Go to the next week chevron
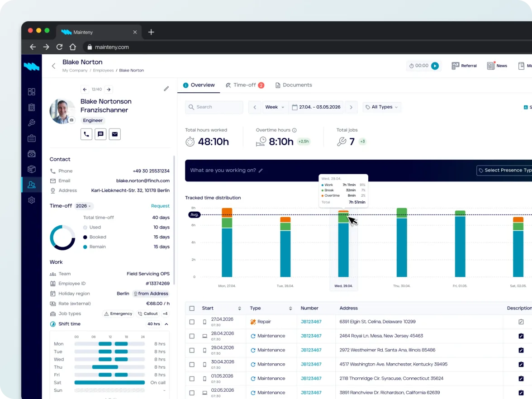 point(351,107)
